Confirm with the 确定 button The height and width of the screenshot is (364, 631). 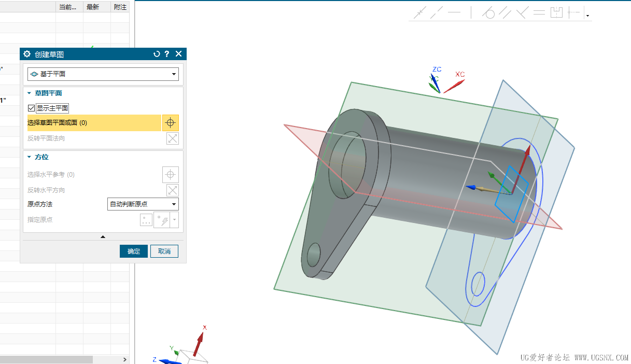pos(134,251)
